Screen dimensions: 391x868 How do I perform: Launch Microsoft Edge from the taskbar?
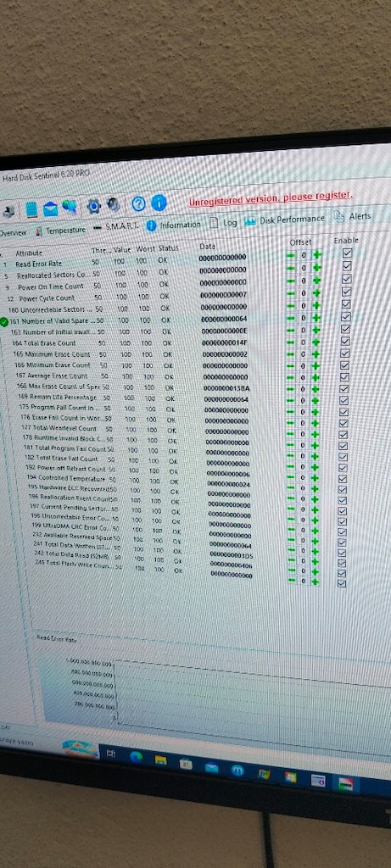pyautogui.click(x=136, y=757)
